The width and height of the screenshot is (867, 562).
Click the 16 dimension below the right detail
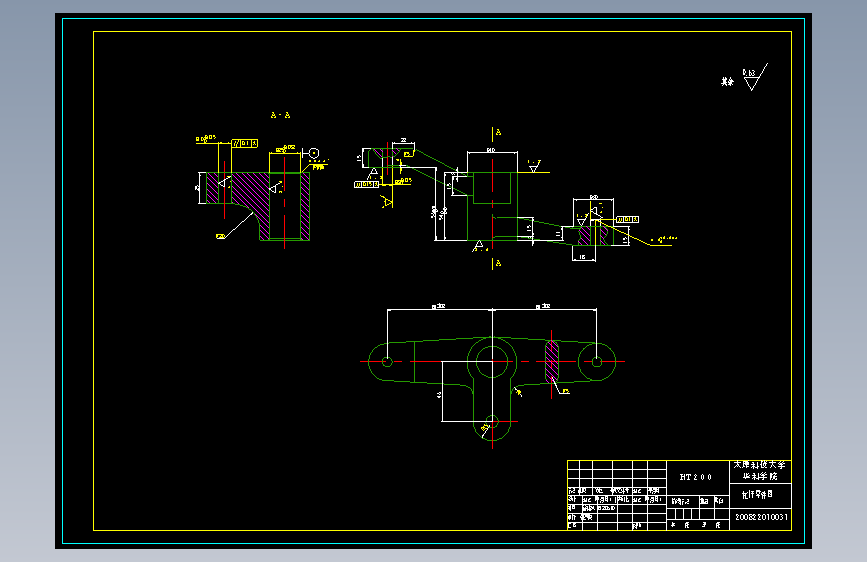(x=582, y=257)
